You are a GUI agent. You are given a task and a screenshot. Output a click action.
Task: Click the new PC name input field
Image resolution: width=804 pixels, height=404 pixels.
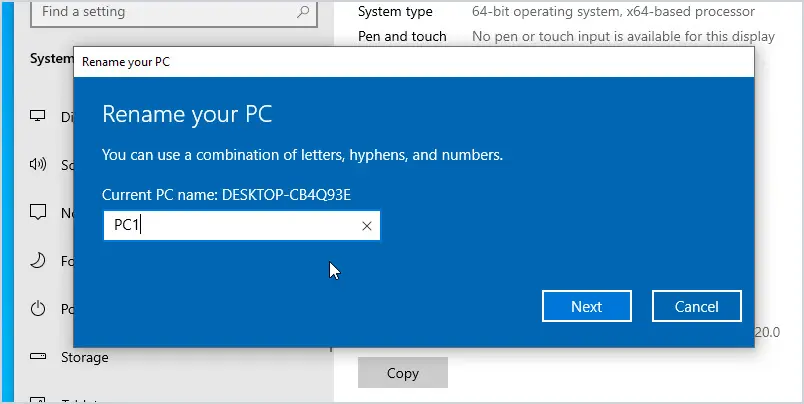coord(242,225)
